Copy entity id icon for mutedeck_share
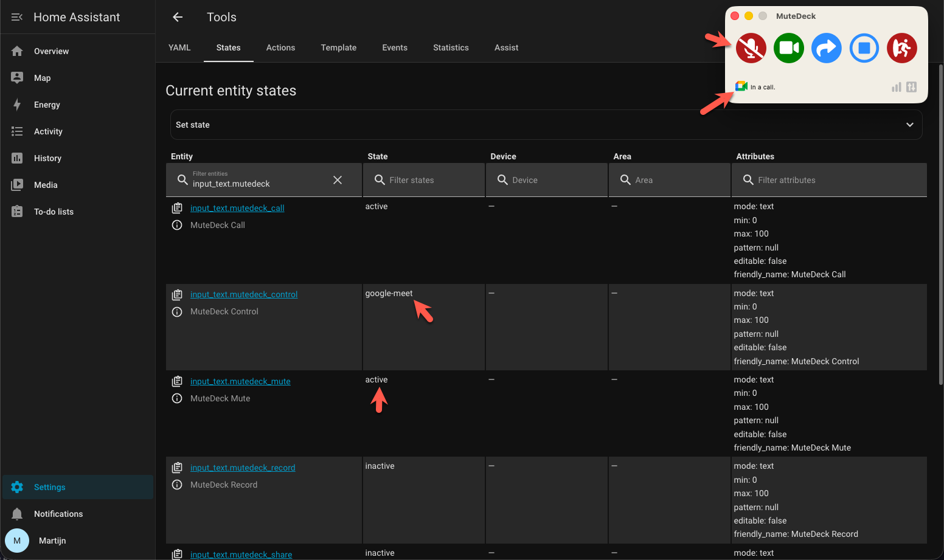Viewport: 944px width, 560px height. [x=177, y=554]
